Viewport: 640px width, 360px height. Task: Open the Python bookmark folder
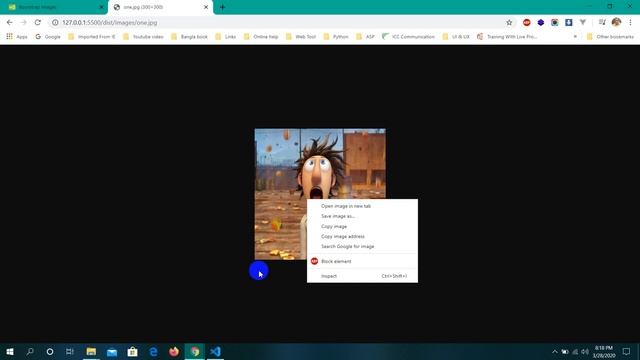[x=336, y=36]
